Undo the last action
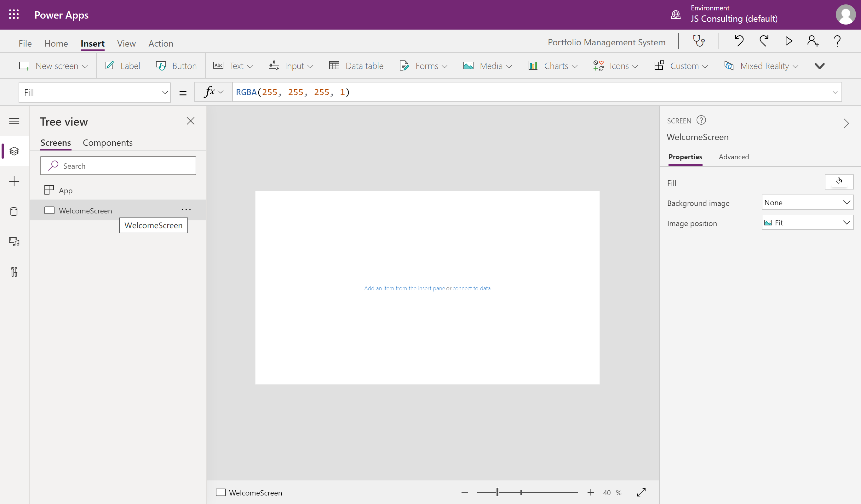 click(x=739, y=41)
